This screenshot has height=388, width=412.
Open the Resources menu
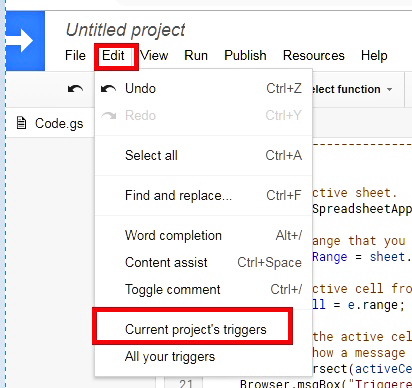[314, 55]
